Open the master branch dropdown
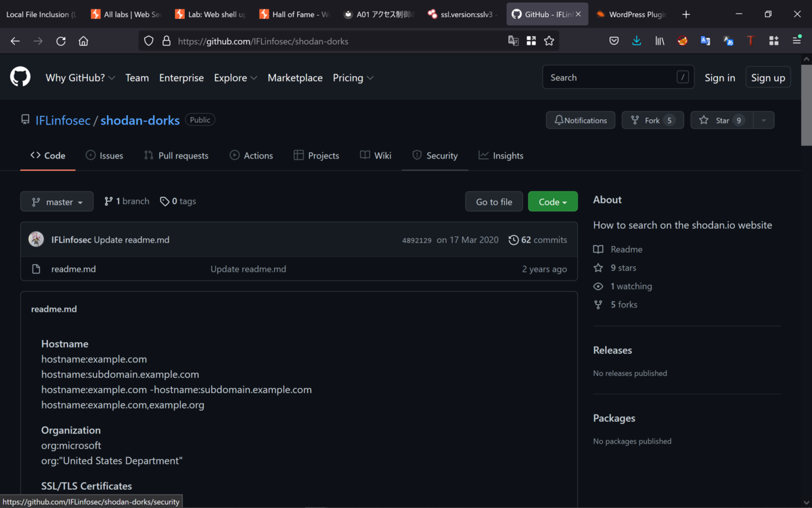 (x=57, y=201)
